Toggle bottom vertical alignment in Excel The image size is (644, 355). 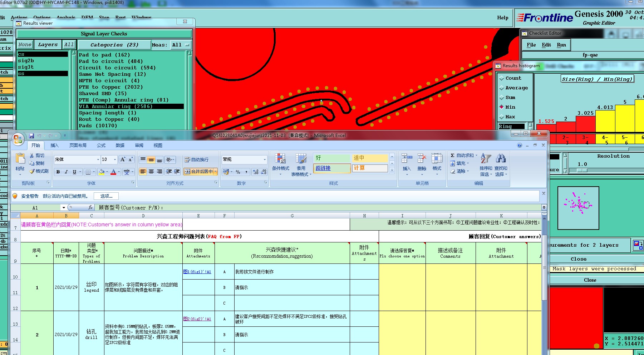pos(159,159)
